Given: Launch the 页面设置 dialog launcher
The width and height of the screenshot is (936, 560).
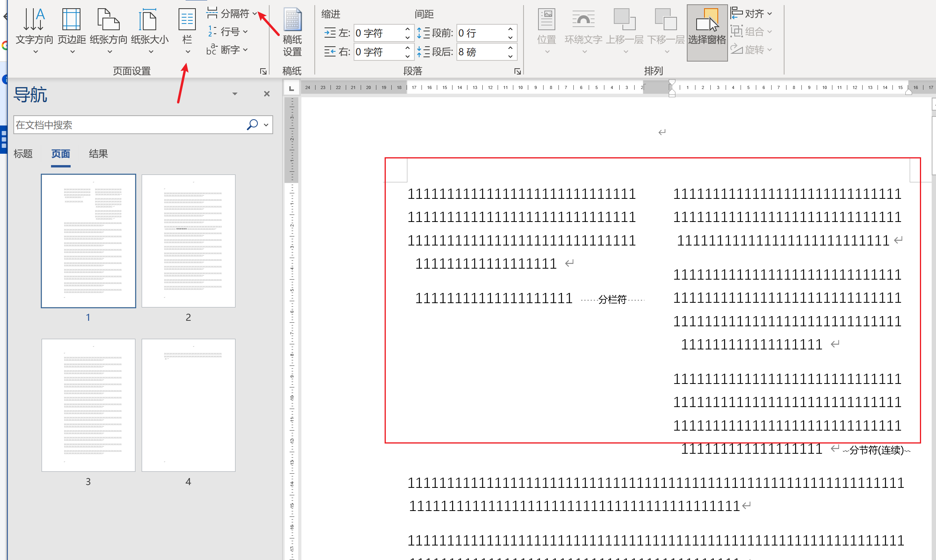Looking at the screenshot, I should [263, 71].
